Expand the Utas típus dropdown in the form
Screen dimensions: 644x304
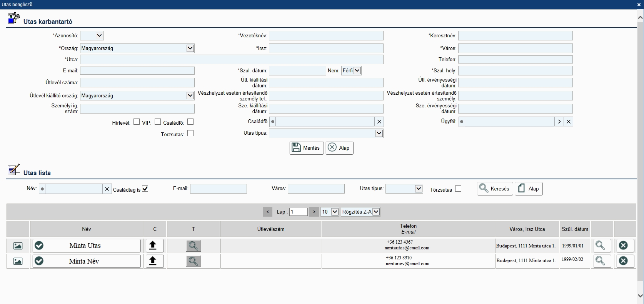(379, 134)
